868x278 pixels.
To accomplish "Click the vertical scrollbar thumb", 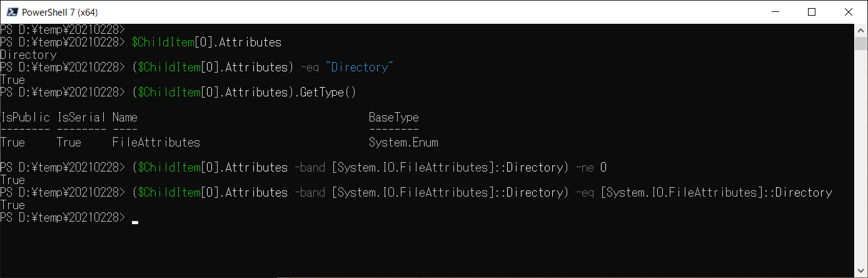I will 861,43.
